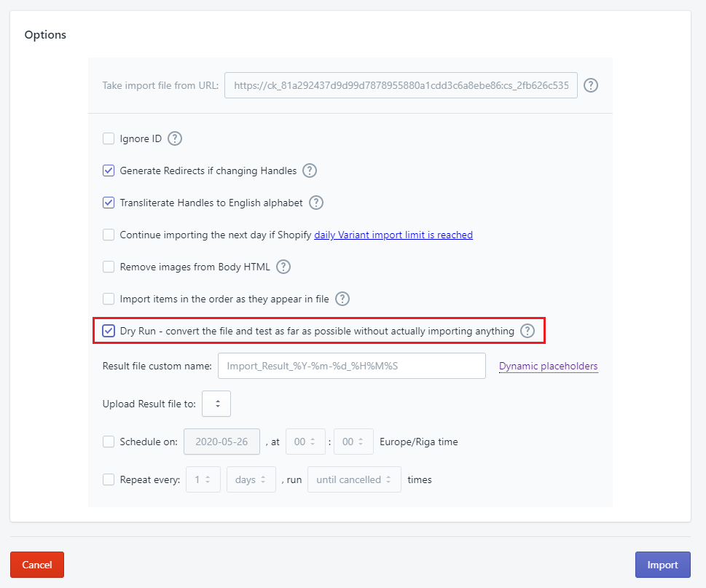
Task: Open the until cancelled dropdown
Action: coord(354,479)
